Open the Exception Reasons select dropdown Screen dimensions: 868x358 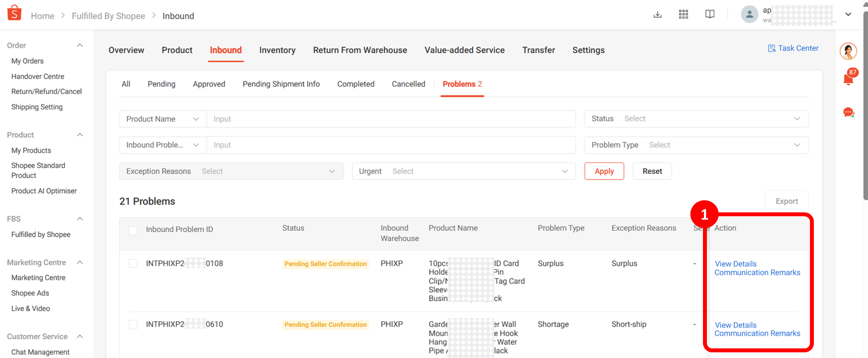click(231, 171)
